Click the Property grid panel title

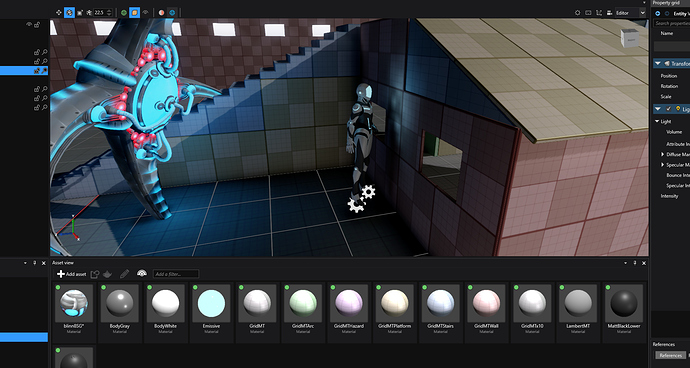tap(666, 3)
